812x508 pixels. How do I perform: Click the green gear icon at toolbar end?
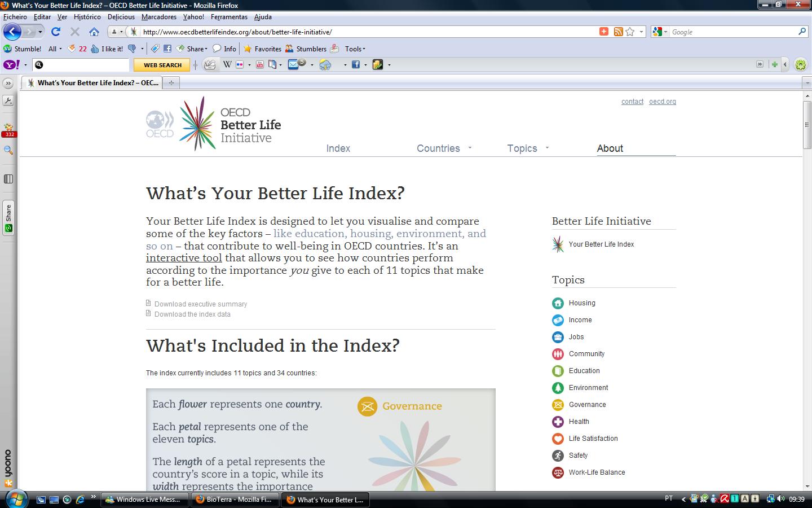[800, 64]
